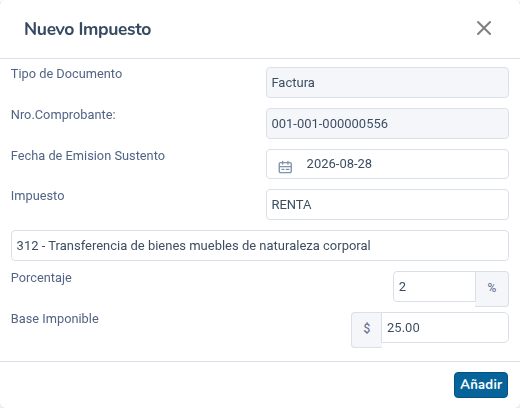Image resolution: width=520 pixels, height=408 pixels.
Task: Open the Tipo de Documento Factura field
Action: 387,83
